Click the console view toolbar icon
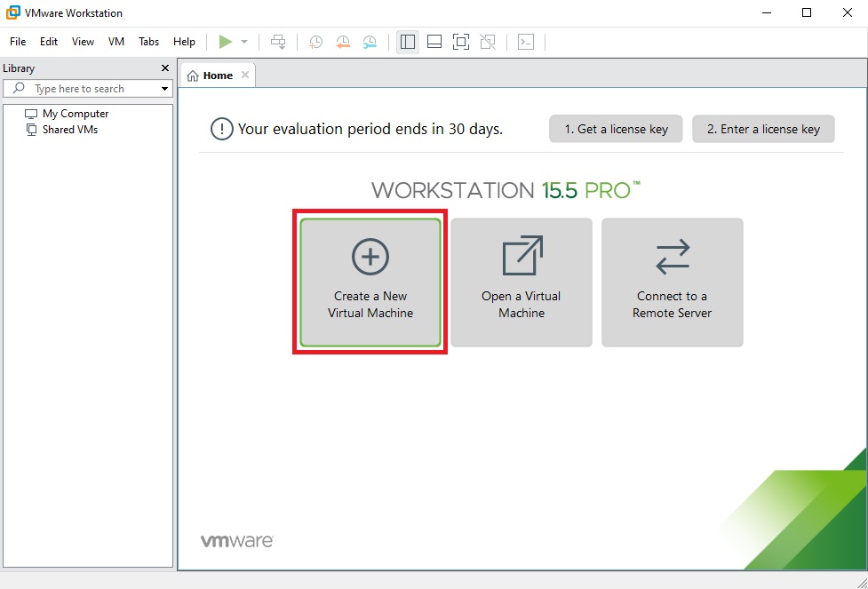This screenshot has height=589, width=868. [x=526, y=42]
